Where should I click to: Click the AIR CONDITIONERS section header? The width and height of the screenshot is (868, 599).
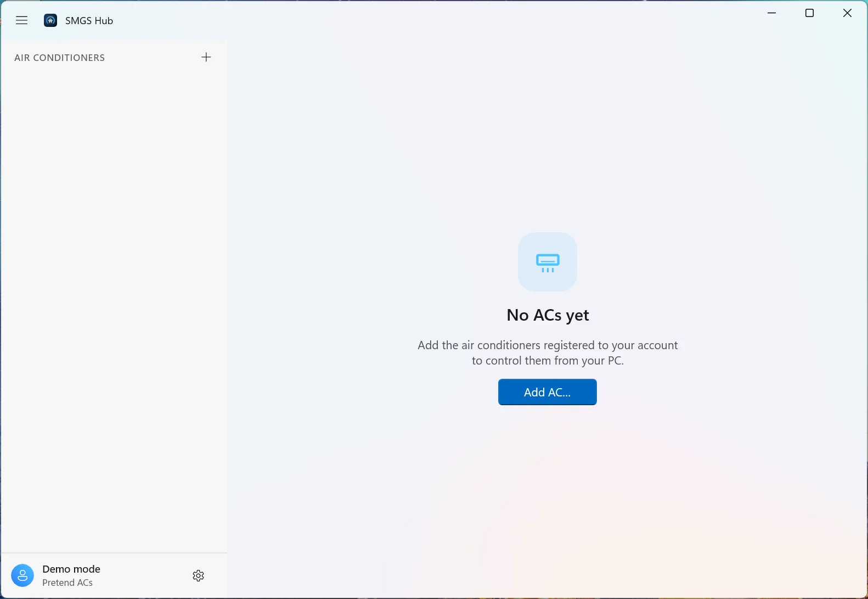(60, 58)
